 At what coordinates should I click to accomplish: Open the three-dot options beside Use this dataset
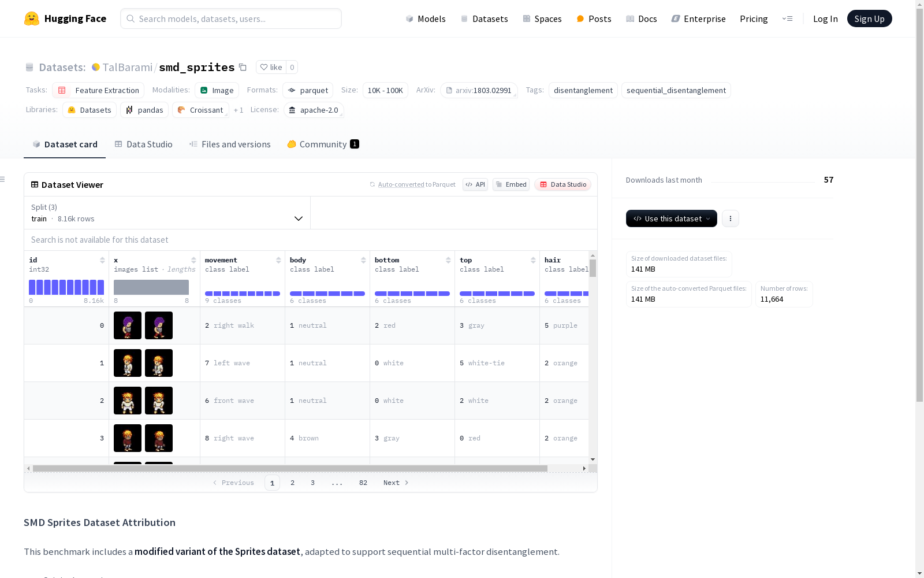point(731,218)
